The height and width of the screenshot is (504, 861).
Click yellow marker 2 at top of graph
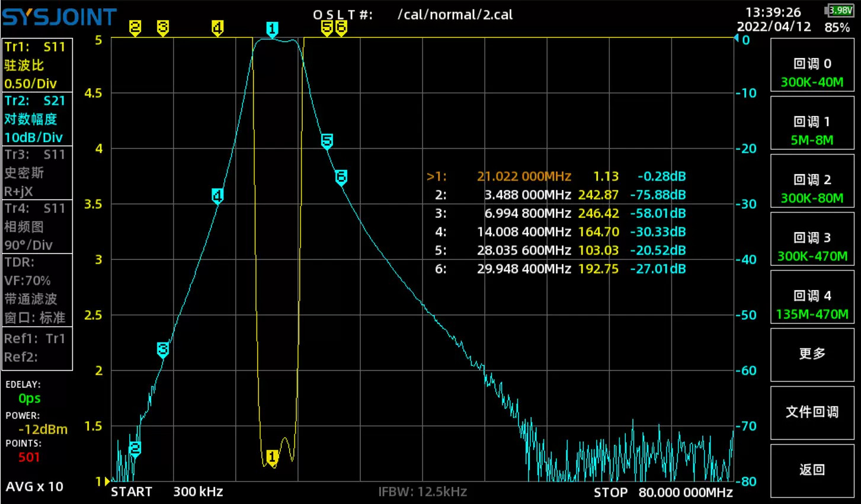pos(135,27)
